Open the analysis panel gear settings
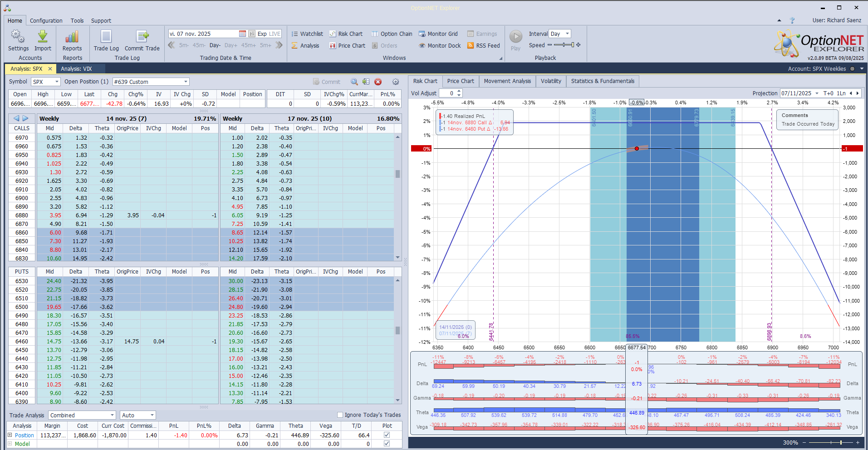The height and width of the screenshot is (450, 868). point(396,82)
